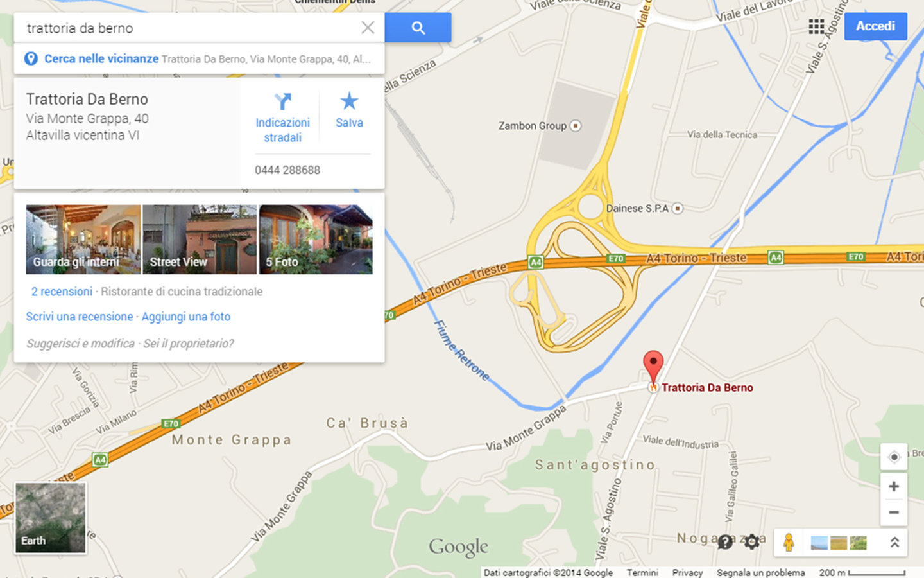
Task: Zoom in with the plus button
Action: pos(894,487)
